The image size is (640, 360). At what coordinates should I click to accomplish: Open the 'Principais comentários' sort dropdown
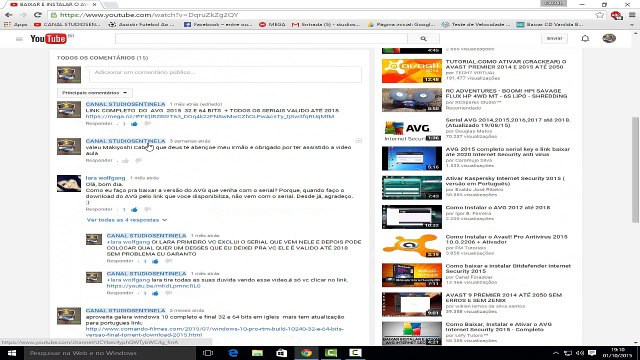[94, 93]
